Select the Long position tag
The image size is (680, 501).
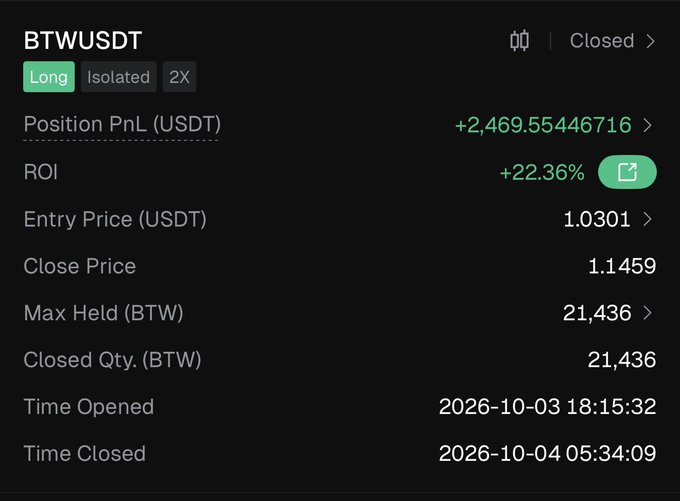click(x=49, y=77)
